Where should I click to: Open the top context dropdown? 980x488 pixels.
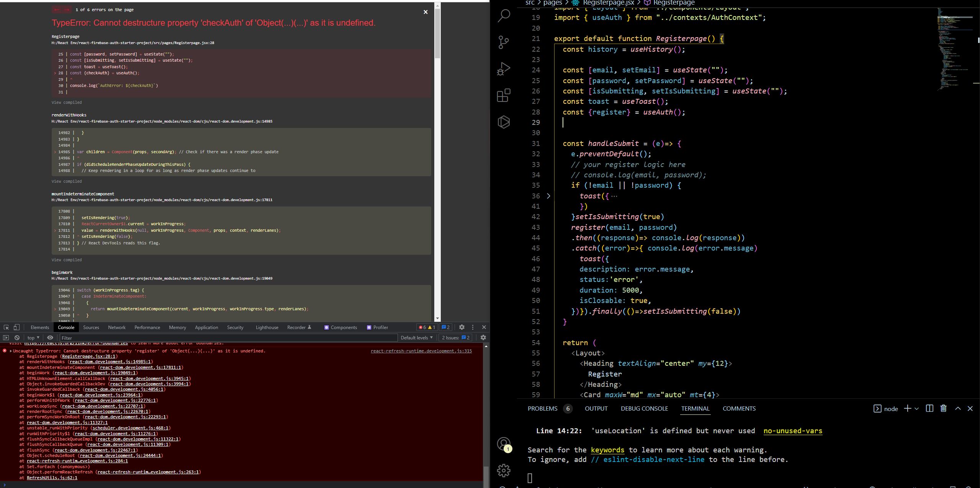click(x=33, y=337)
